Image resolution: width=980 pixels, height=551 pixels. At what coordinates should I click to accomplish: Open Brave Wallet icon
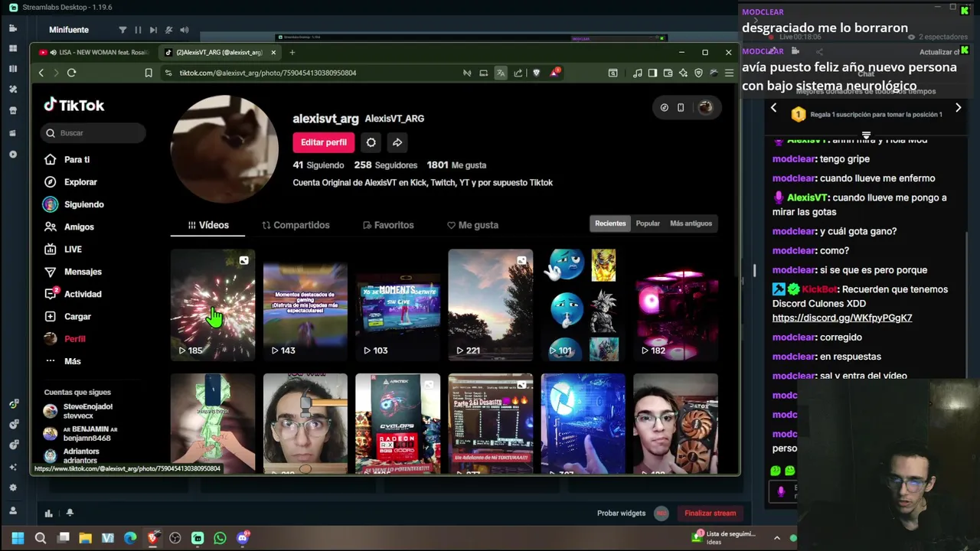pyautogui.click(x=668, y=73)
